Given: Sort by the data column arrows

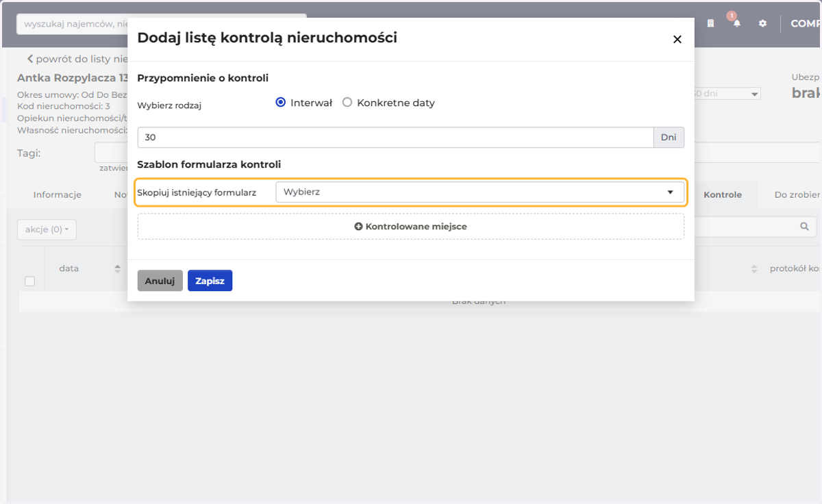Looking at the screenshot, I should pyautogui.click(x=117, y=269).
